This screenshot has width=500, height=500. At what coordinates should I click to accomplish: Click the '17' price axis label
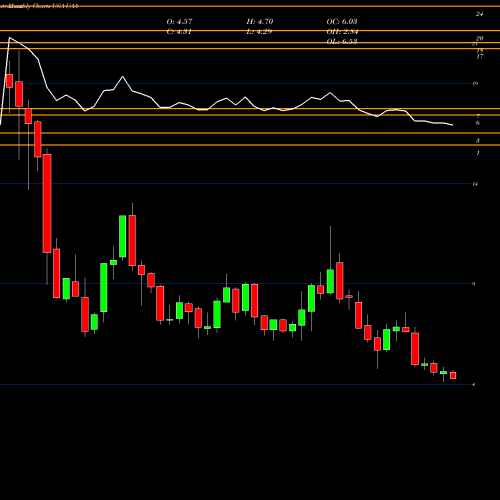point(479,57)
